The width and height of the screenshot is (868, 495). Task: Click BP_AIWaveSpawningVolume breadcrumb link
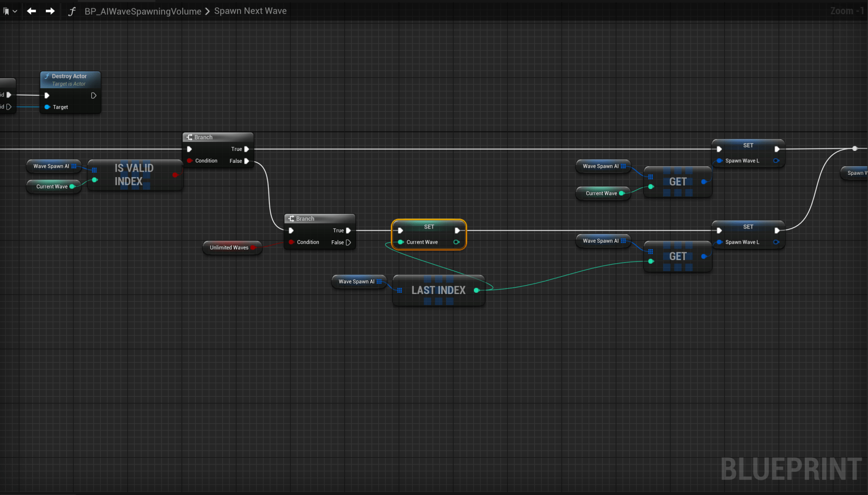(x=143, y=11)
